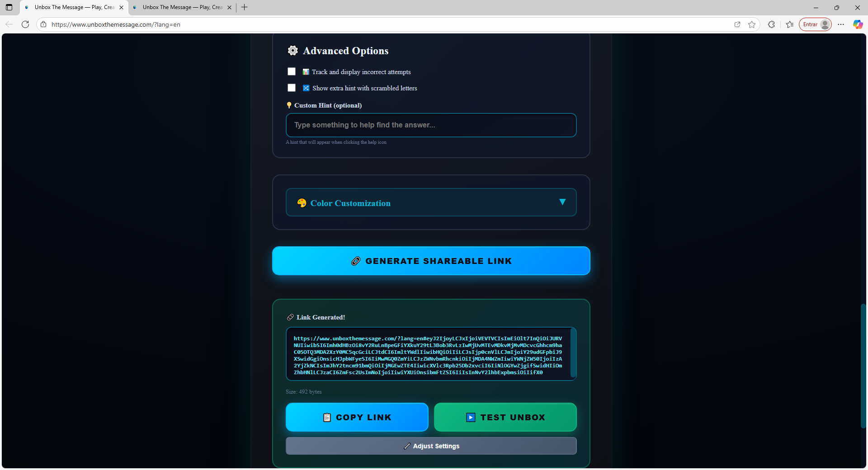The image size is (868, 470).
Task: Click the clipboard icon on Copy Link button
Action: (326, 417)
